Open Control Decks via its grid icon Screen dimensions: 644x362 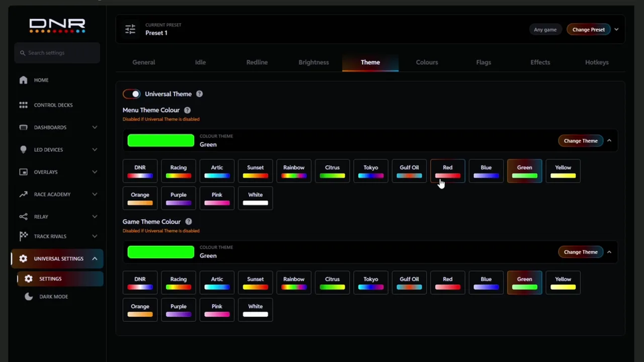(x=23, y=105)
